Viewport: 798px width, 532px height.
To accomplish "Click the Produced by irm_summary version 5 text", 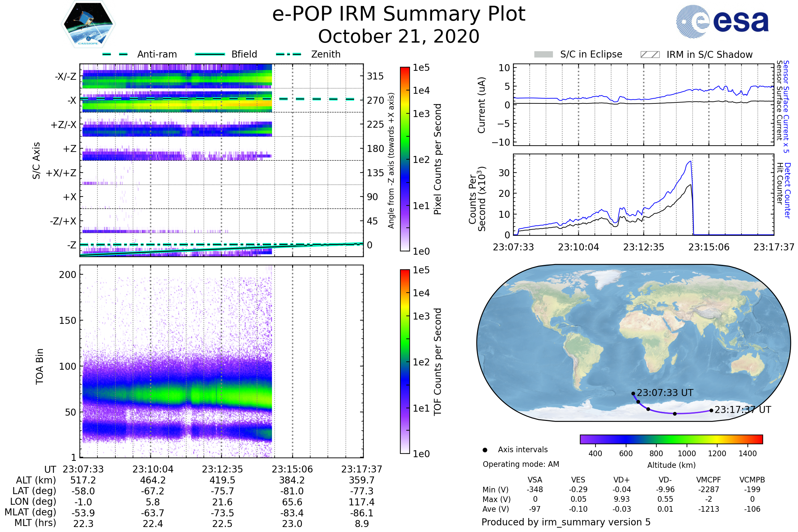I will (566, 522).
